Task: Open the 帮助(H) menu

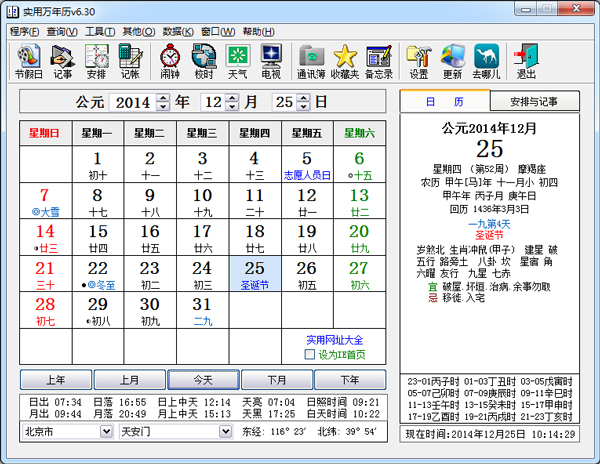Action: pos(259,32)
